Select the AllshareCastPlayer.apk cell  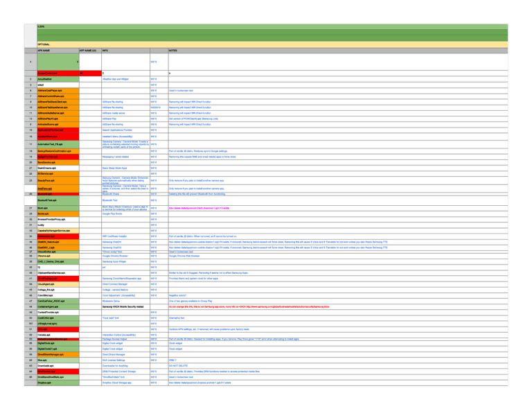(x=58, y=91)
